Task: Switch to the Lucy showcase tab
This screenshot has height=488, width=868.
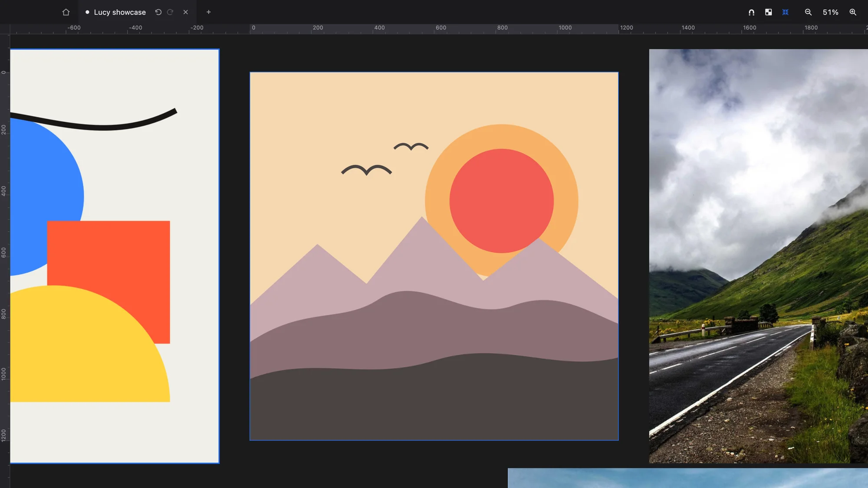Action: point(120,12)
